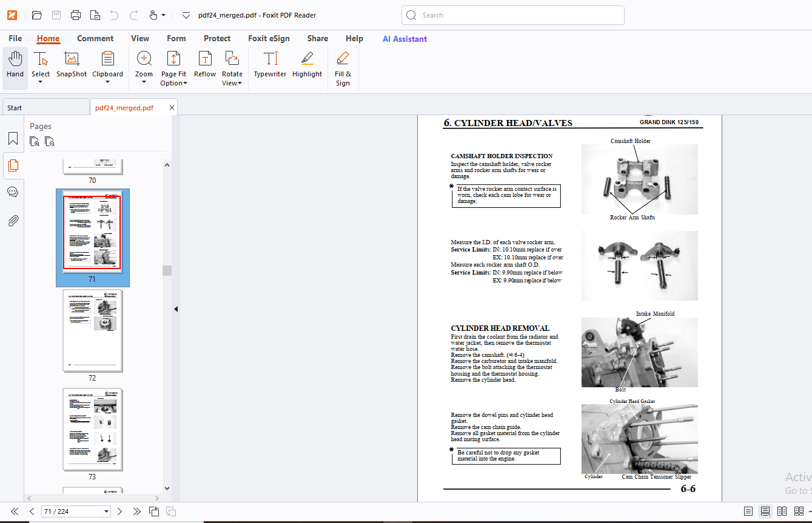The width and height of the screenshot is (812, 523).
Task: Go to last page button
Action: 137,511
